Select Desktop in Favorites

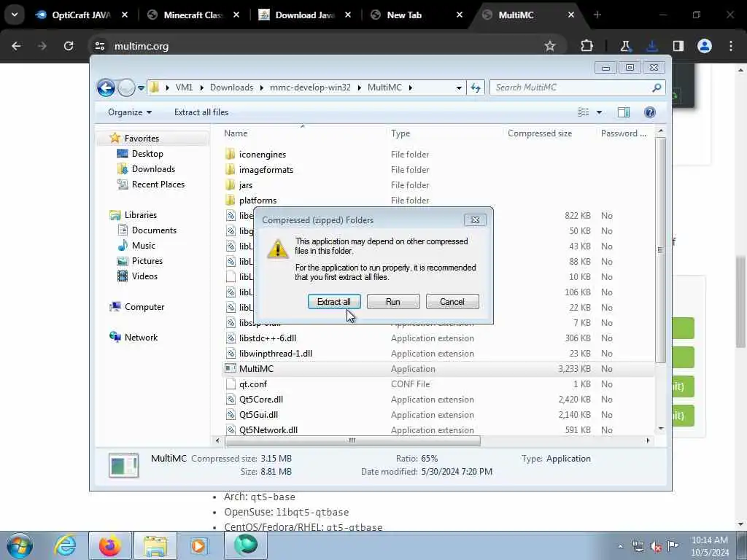pos(147,154)
